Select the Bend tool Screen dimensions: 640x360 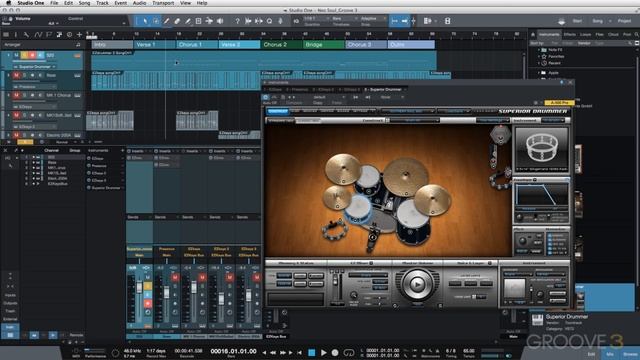(x=209, y=21)
